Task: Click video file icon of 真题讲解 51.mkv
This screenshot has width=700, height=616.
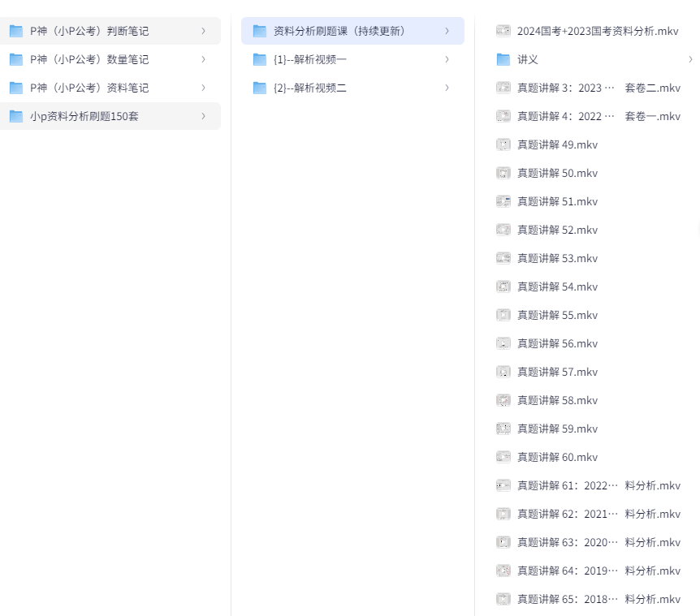Action: [x=503, y=201]
